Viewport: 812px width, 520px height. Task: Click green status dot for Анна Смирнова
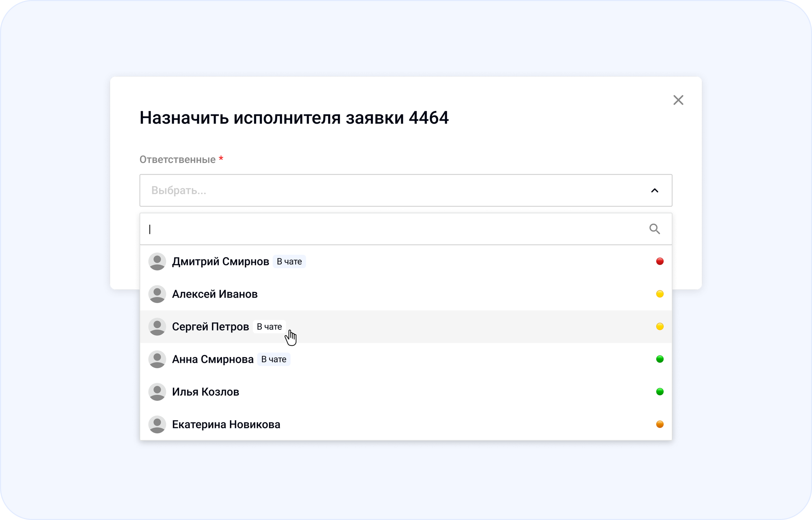pyautogui.click(x=660, y=359)
